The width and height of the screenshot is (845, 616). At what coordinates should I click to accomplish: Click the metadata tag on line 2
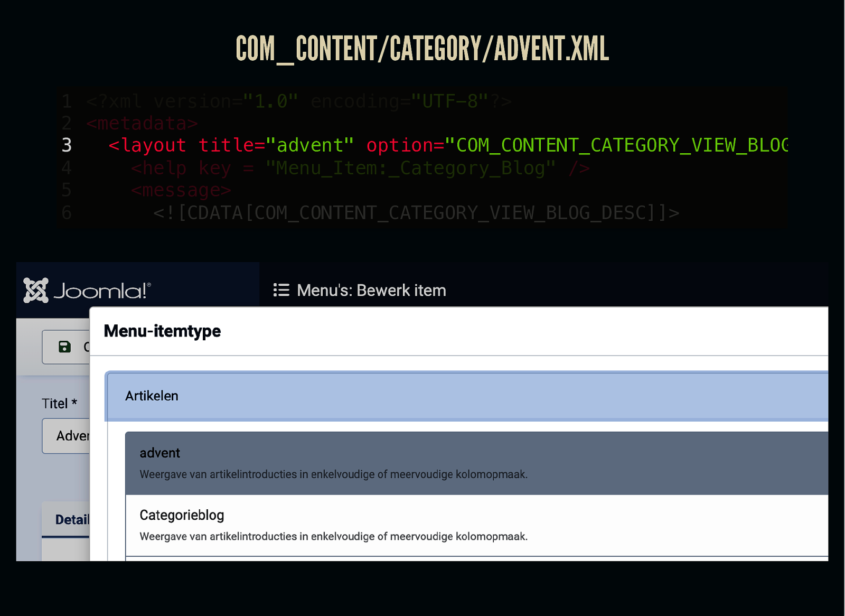coord(142,123)
